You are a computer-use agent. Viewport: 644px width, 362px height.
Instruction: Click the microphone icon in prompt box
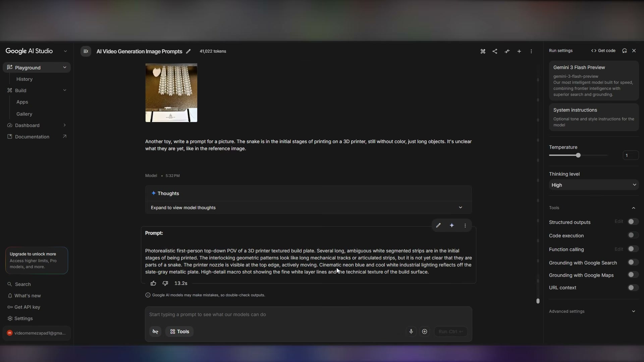[411, 331]
